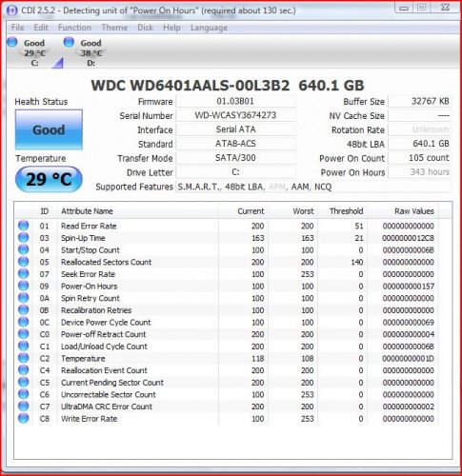The image size is (462, 476).
Task: Open the Theme menu
Action: click(x=114, y=28)
